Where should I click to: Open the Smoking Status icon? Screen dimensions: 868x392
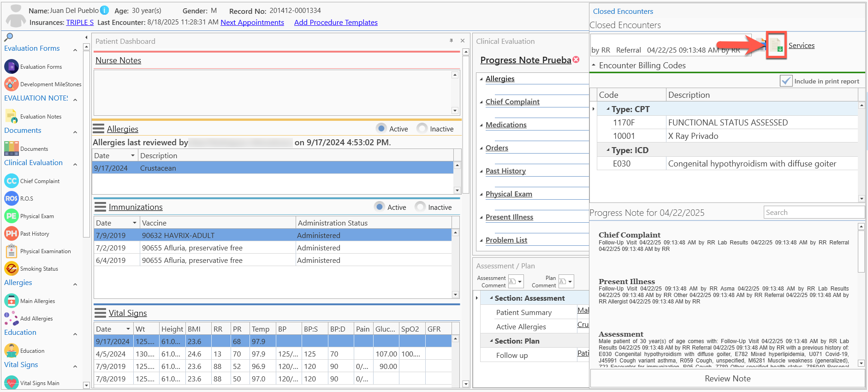click(x=12, y=269)
